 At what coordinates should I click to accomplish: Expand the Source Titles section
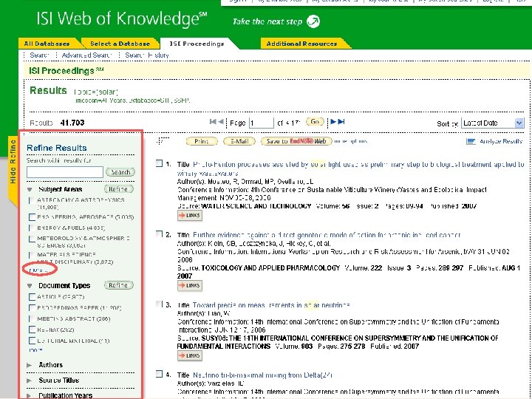[30, 381]
